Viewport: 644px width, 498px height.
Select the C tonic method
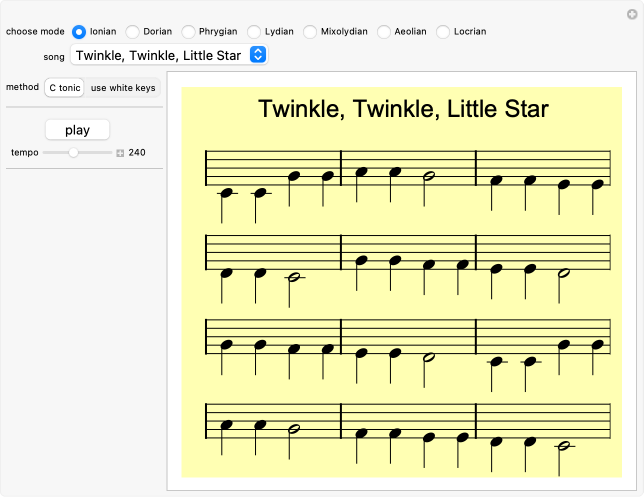pyautogui.click(x=64, y=88)
